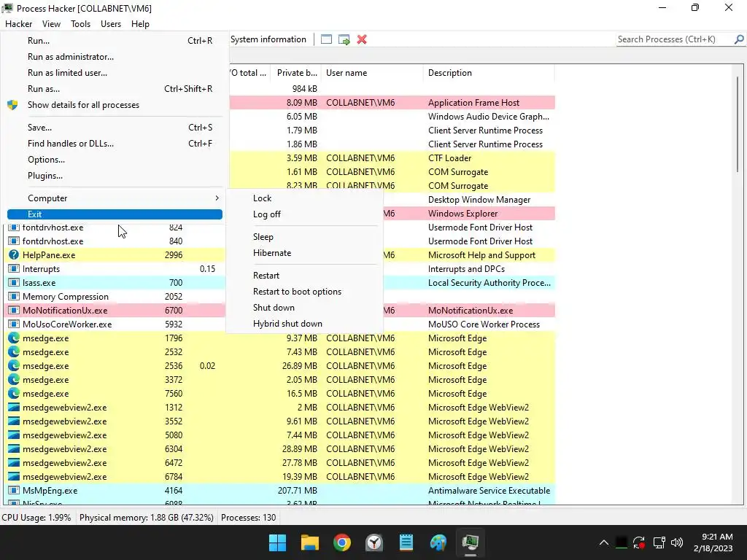Click the lsass.exe process icon
Viewport: 747px width, 560px height.
(14, 283)
